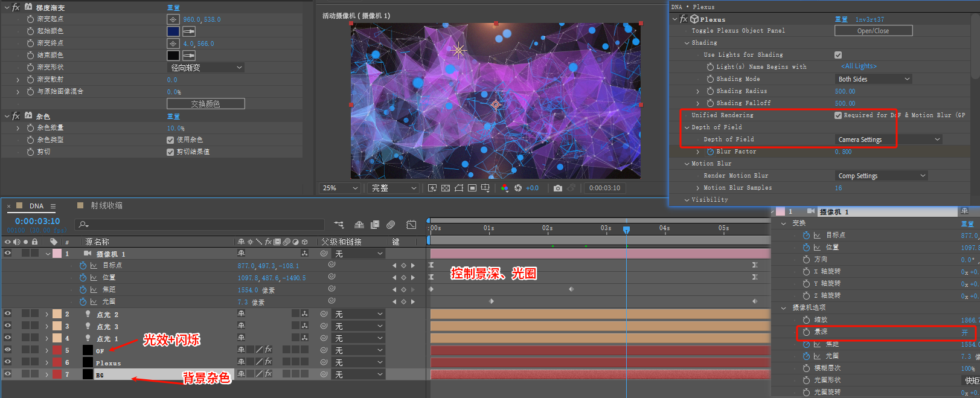This screenshot has width=980, height=398.
Task: Click the 结束颜色 black swatch
Action: (173, 56)
